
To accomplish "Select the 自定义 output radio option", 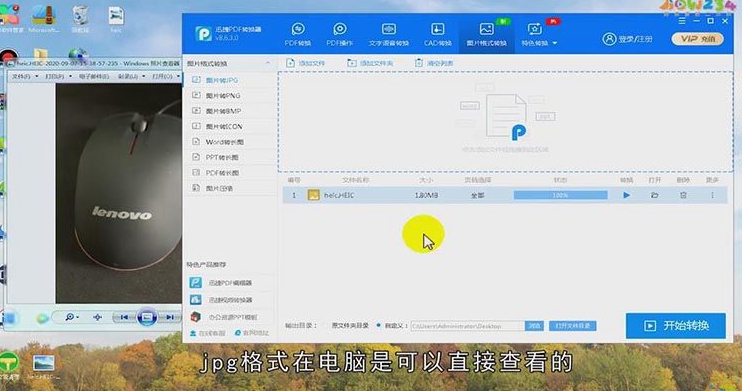I will pos(392,326).
